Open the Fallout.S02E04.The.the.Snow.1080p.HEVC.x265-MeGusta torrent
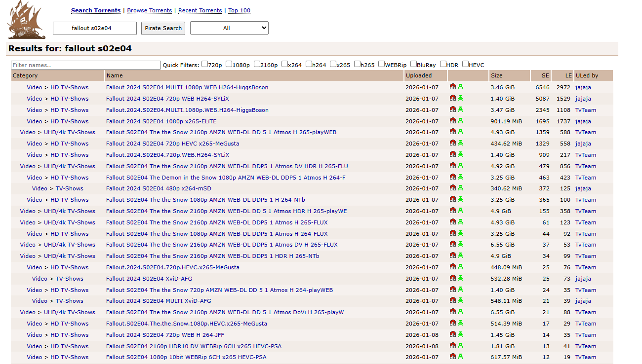642x364 pixels. tap(187, 324)
